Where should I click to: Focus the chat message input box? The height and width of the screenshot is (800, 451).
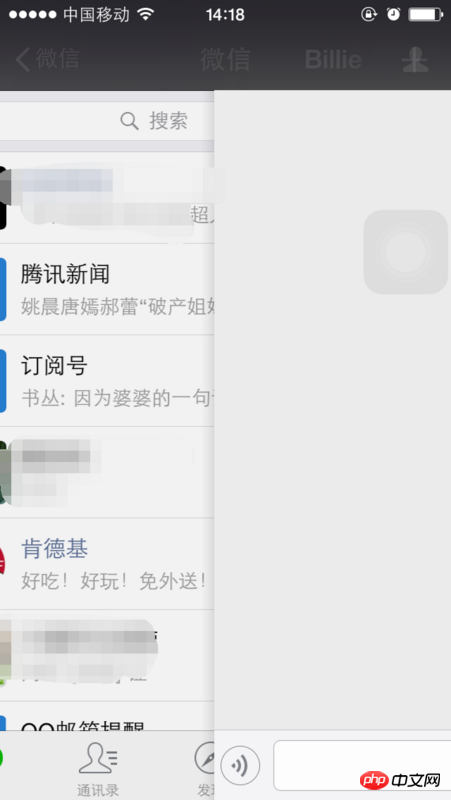pos(362,765)
